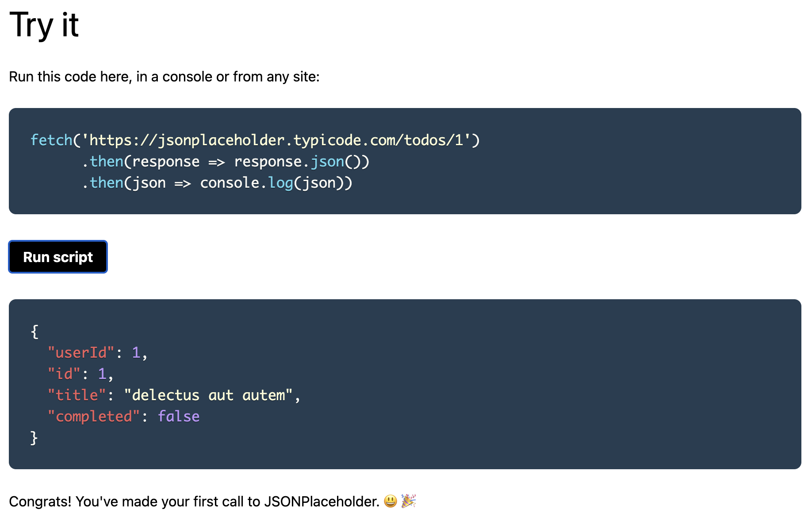Image resolution: width=812 pixels, height=525 pixels.
Task: Click the fetch keyword in the code
Action: click(51, 140)
